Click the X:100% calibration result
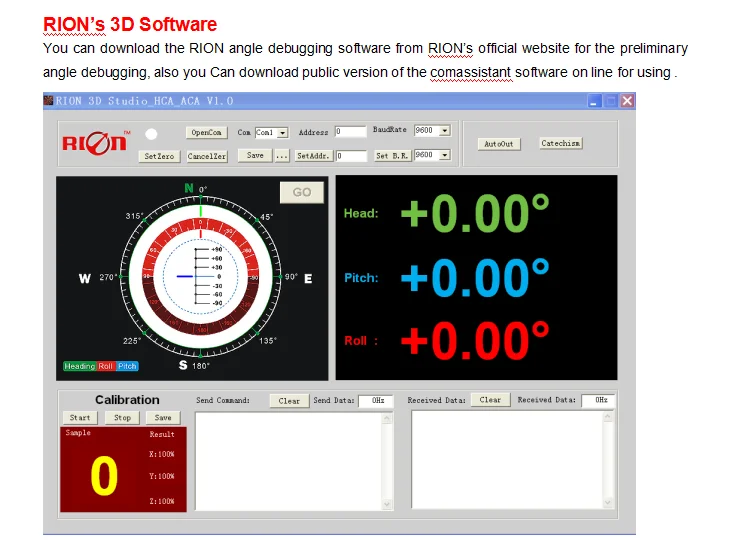Screen dimensions: 732x545 [x=162, y=454]
